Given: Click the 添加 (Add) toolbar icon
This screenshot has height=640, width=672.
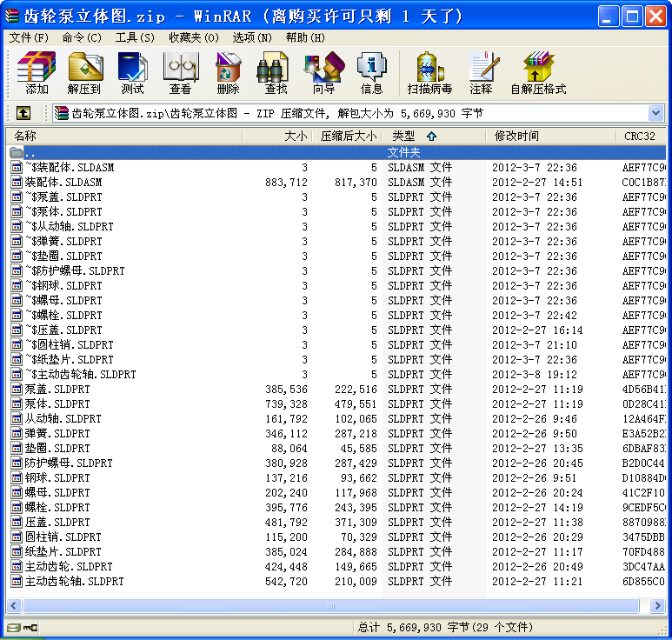Looking at the screenshot, I should coord(37,72).
